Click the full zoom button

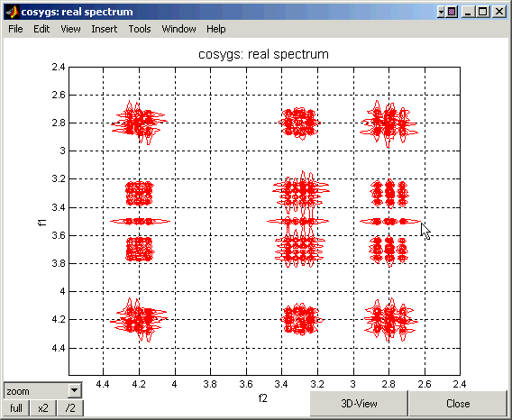tap(16, 408)
